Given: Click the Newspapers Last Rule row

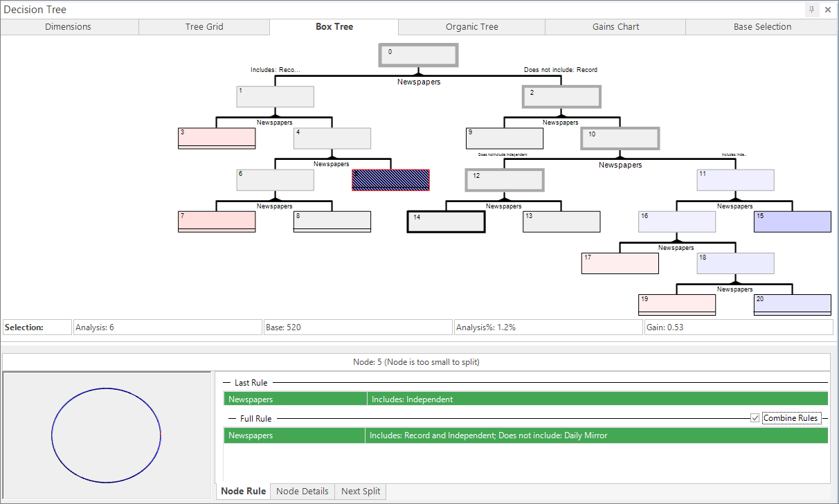Looking at the screenshot, I should pyautogui.click(x=526, y=399).
